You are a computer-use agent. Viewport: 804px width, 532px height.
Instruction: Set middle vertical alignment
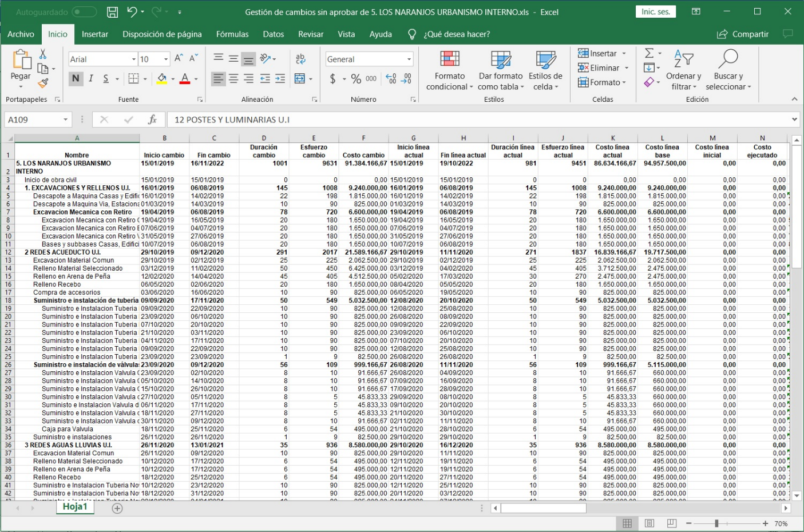pyautogui.click(x=233, y=58)
